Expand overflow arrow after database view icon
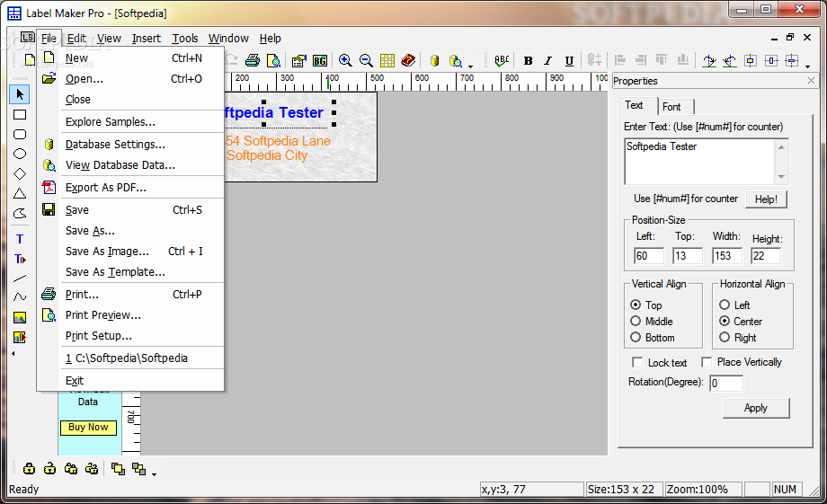Viewport: 827px width, 504px height. pos(470,66)
